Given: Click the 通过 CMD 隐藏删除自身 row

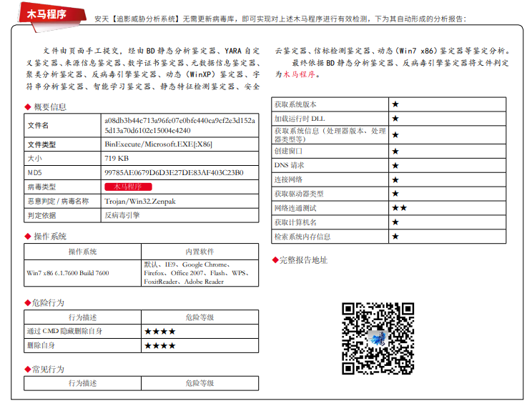Looking at the screenshot, I should pos(141,331).
